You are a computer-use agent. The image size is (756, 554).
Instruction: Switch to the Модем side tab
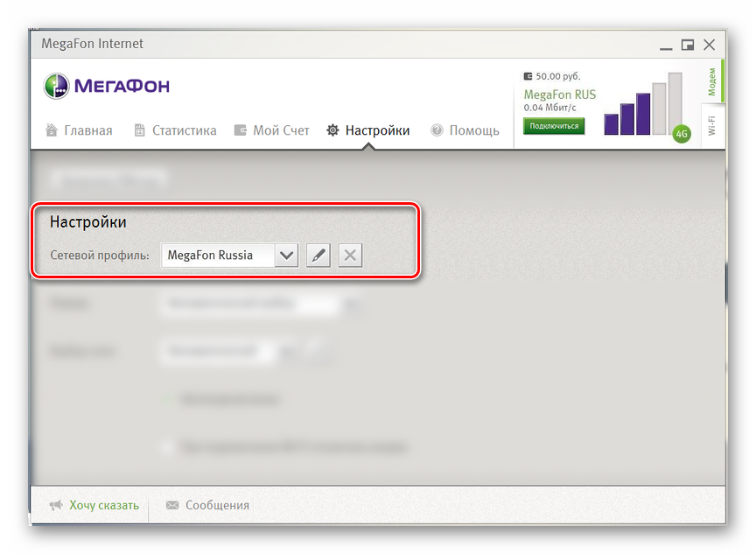712,81
